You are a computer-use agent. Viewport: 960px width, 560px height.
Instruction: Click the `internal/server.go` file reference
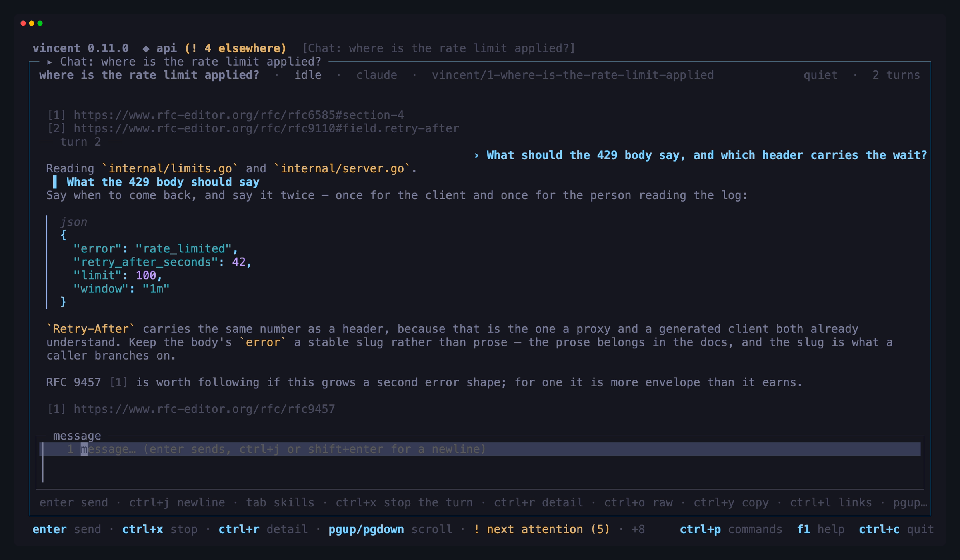pyautogui.click(x=342, y=169)
